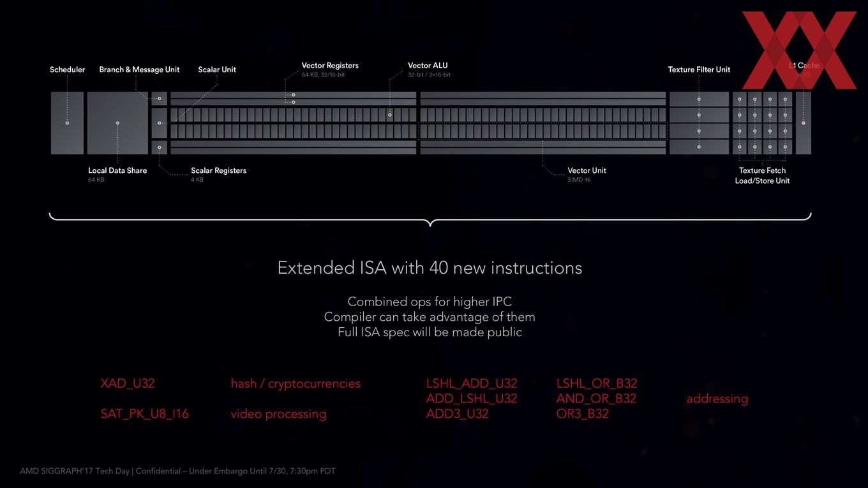
Task: Click the L1 Cache block at far right
Action: (804, 123)
